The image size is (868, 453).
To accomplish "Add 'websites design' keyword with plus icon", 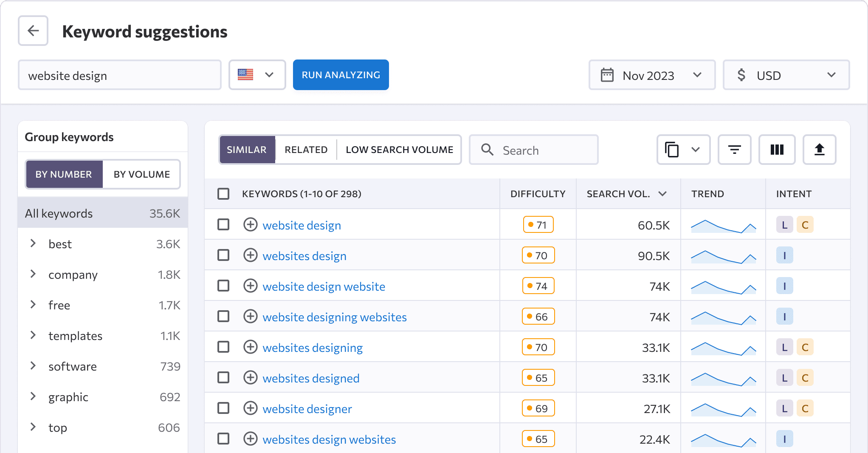I will point(251,255).
